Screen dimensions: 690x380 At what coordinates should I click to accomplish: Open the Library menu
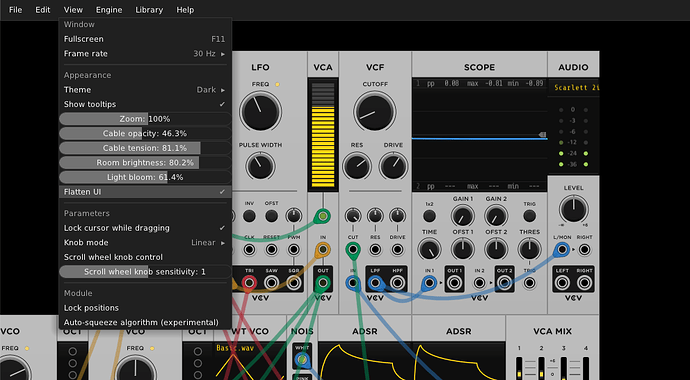click(x=149, y=10)
